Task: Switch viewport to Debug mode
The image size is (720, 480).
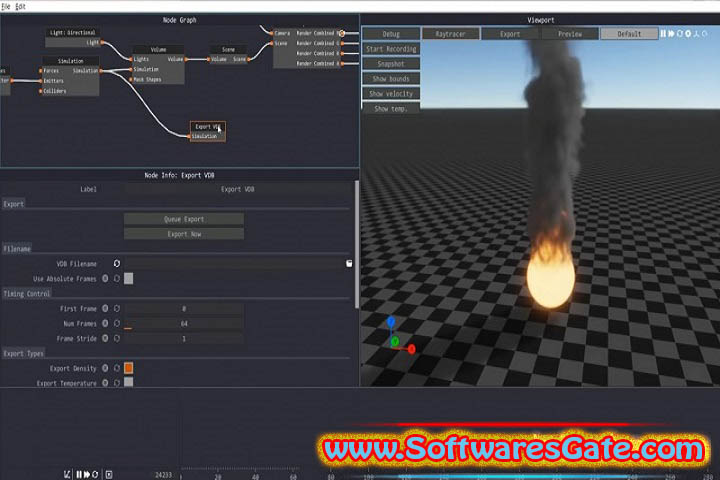Action: pyautogui.click(x=391, y=34)
